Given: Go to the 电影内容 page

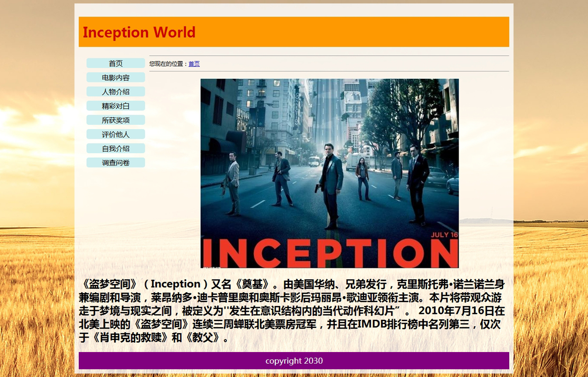Looking at the screenshot, I should pos(116,77).
